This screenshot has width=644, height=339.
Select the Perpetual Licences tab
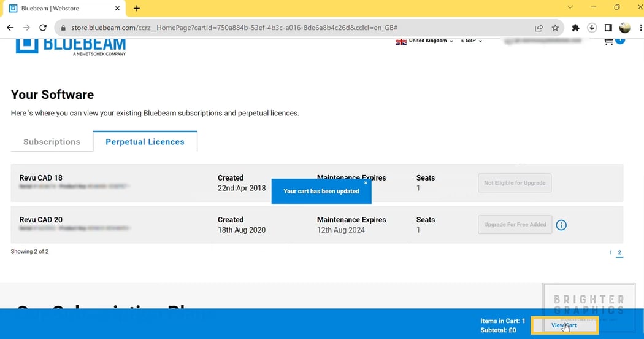(145, 142)
